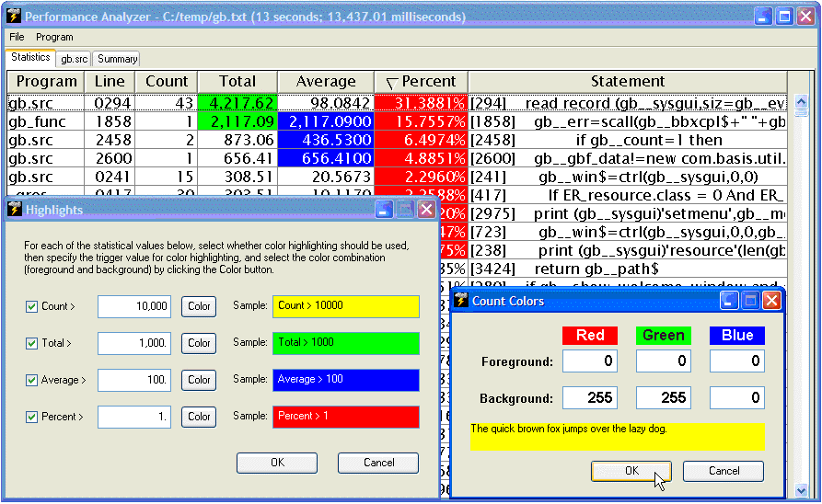Click the yellow quick brown fox preview
822x504 pixels.
pos(618,437)
